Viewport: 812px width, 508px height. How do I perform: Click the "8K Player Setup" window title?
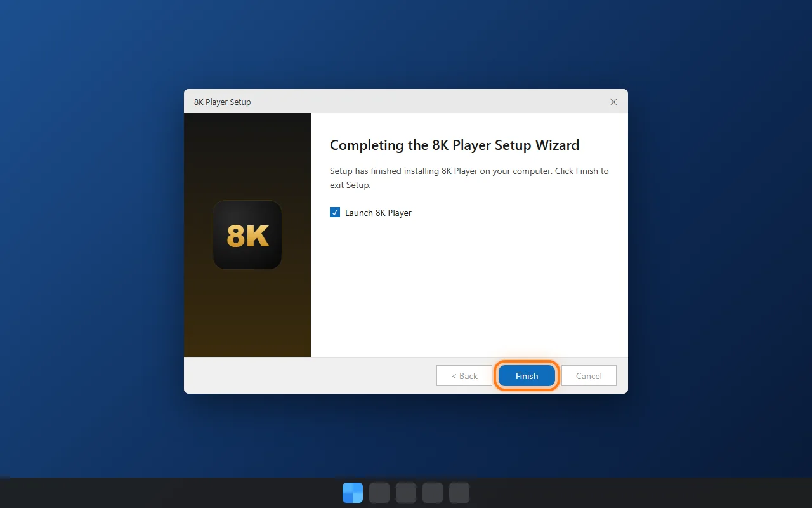point(223,102)
